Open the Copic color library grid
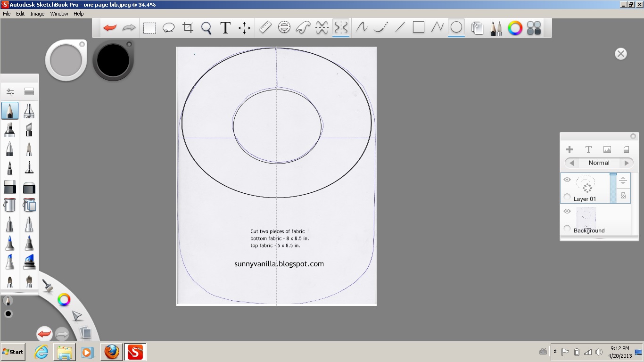This screenshot has width=644, height=362. 534,28
